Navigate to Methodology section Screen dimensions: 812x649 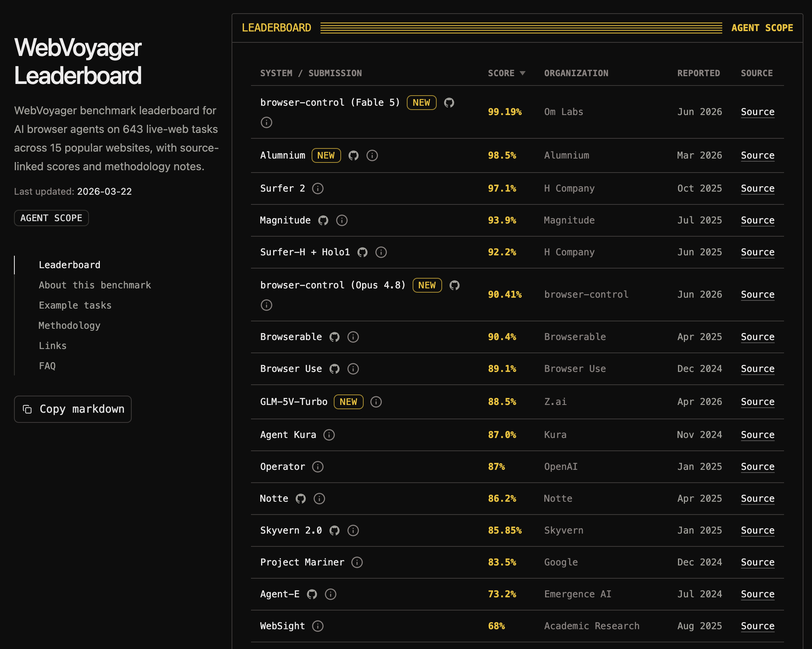click(x=70, y=326)
